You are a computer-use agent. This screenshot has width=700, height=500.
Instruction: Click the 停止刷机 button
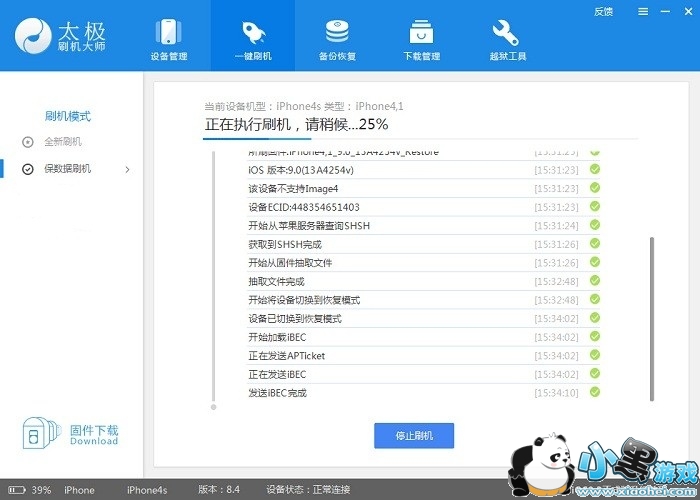[414, 436]
